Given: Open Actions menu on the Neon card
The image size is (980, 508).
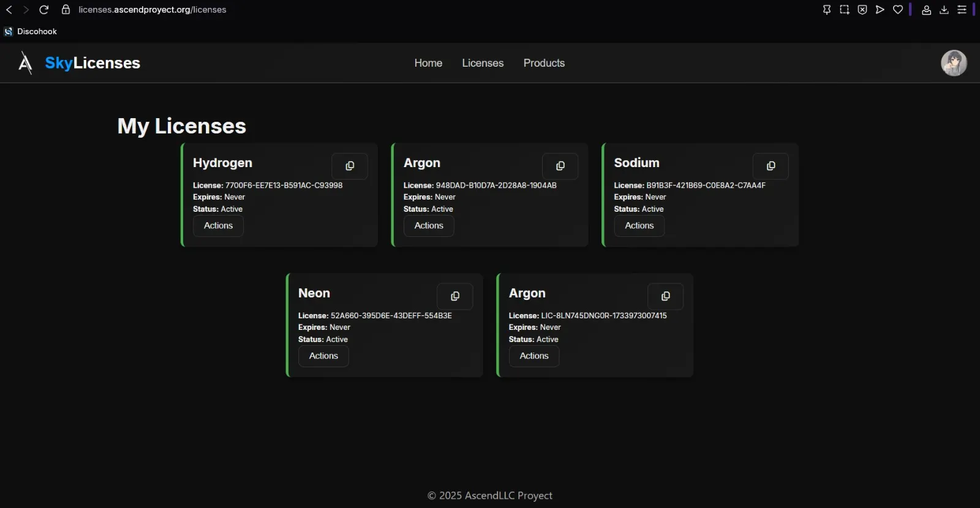Looking at the screenshot, I should 323,356.
